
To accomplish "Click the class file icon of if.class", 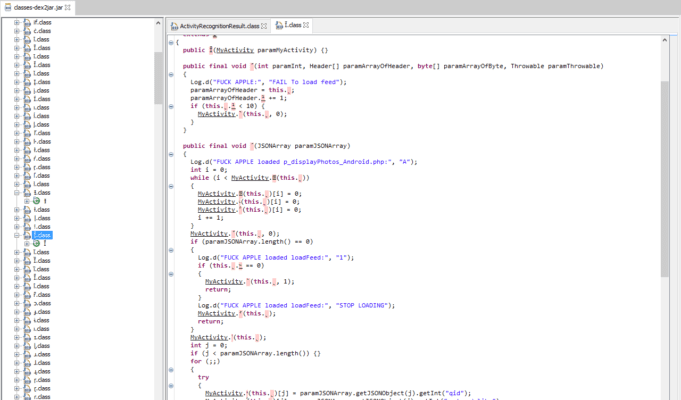I will [x=27, y=22].
